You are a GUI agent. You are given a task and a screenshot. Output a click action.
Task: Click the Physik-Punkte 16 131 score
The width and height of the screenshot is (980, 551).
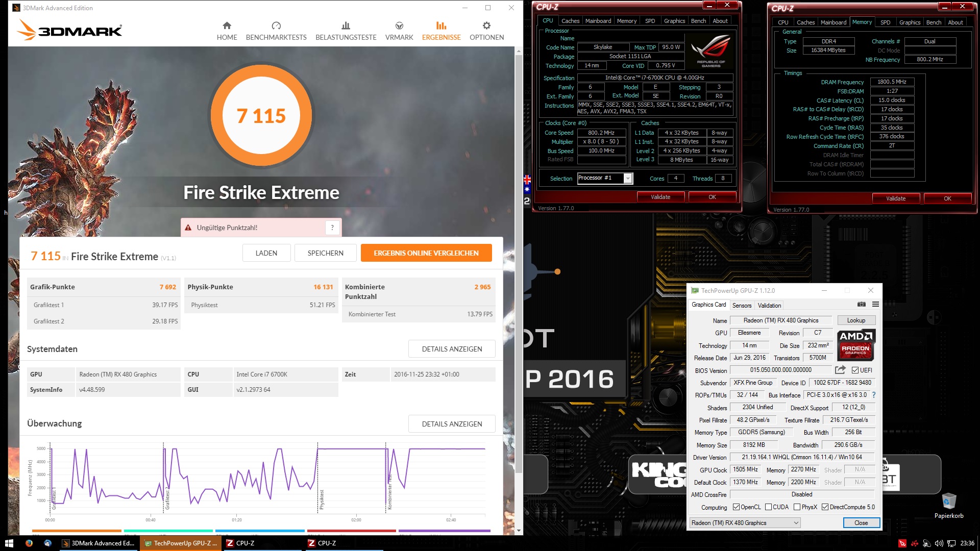click(323, 287)
